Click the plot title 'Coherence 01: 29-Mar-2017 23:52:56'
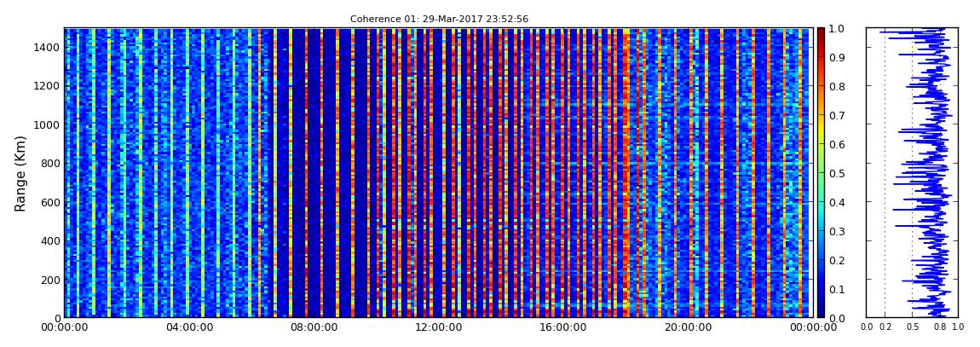Image resolution: width=980 pixels, height=347 pixels. point(439,19)
